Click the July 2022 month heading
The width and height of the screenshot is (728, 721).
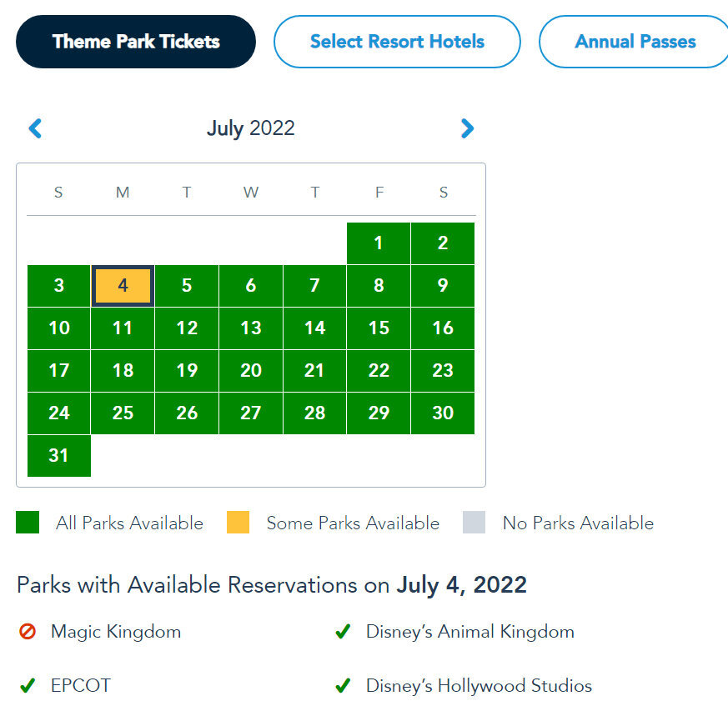(x=251, y=128)
